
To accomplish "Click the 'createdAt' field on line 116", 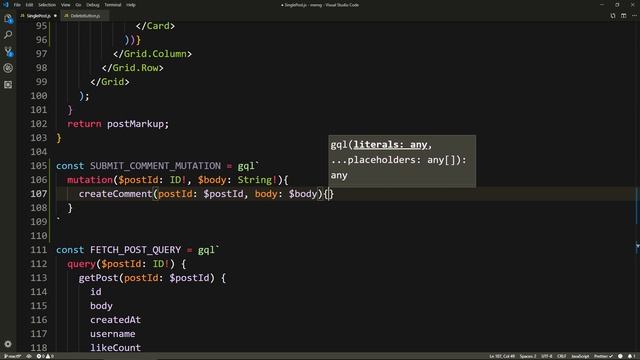I will click(116, 320).
